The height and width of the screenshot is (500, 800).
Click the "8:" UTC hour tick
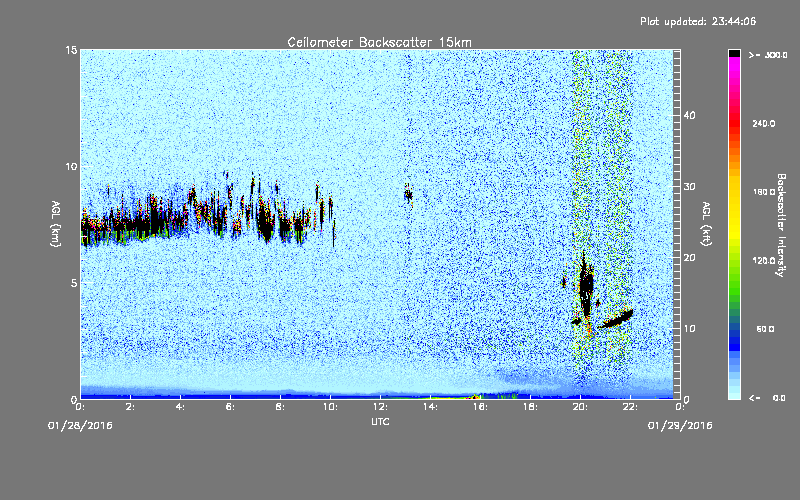click(281, 407)
